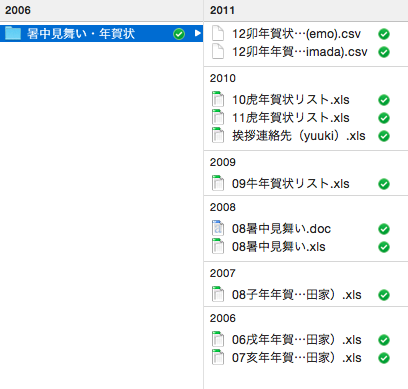Select file name 07亥年年賀…田家）.xls

(297, 358)
